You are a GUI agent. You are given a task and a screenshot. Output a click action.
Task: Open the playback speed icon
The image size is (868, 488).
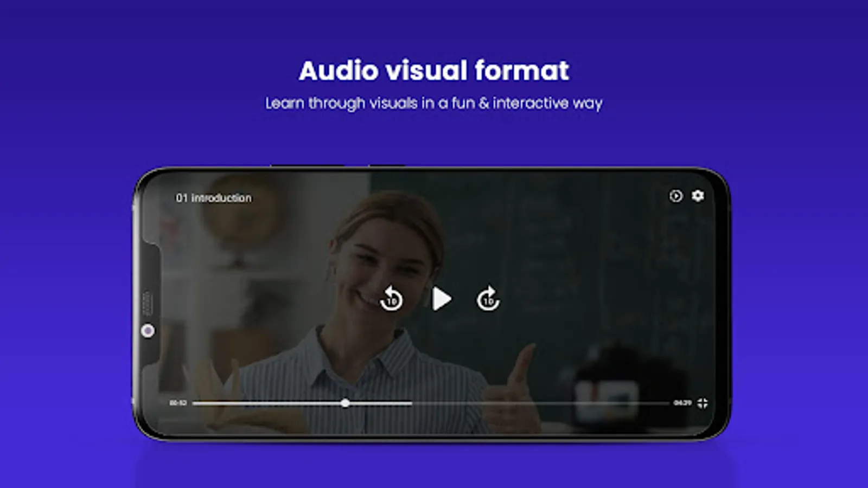[675, 196]
